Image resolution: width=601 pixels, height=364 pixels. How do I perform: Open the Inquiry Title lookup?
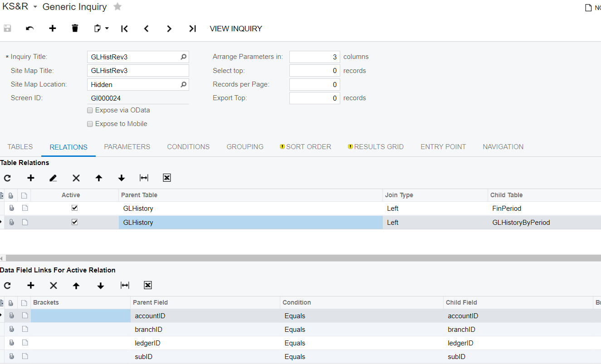coord(183,57)
